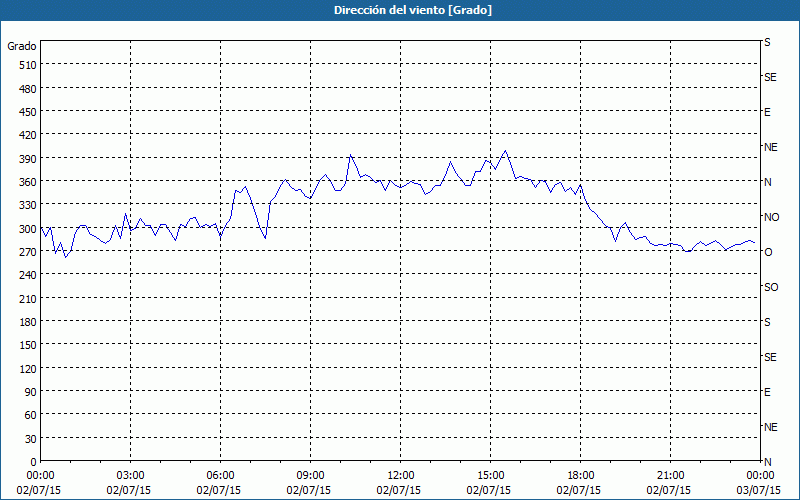
Task: Click the "SO" compass label on the right axis
Action: click(771, 287)
